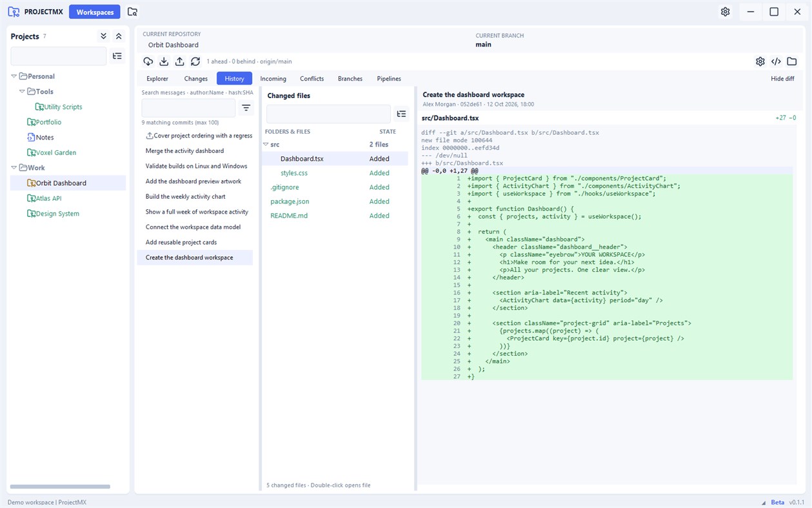812x508 pixels.
Task: Click the push (upload arrow) icon
Action: 179,61
